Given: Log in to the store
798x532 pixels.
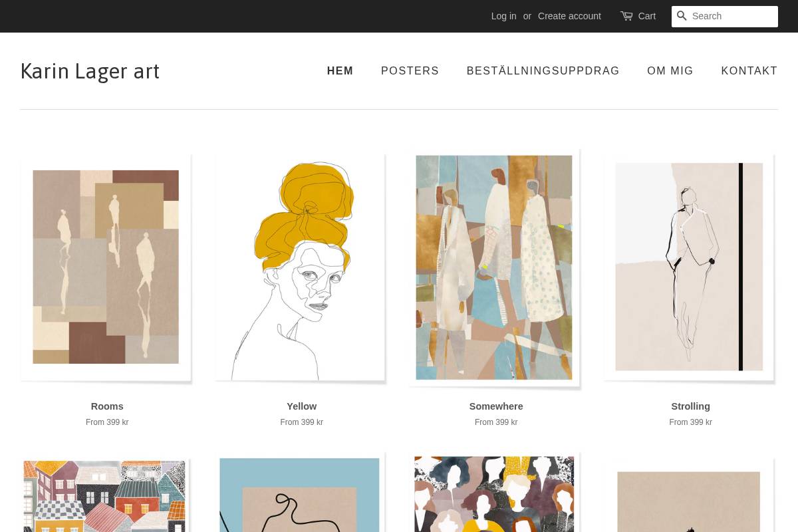Looking at the screenshot, I should 503,15.
